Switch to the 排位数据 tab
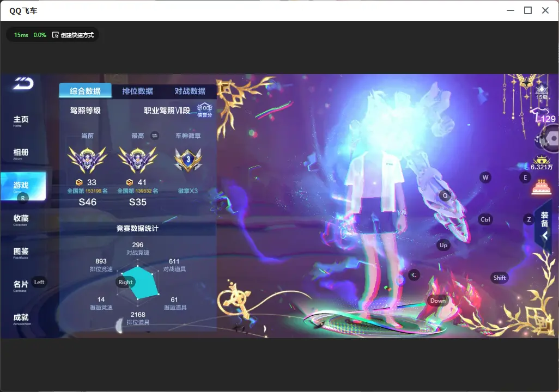The height and width of the screenshot is (392, 559). [x=138, y=91]
